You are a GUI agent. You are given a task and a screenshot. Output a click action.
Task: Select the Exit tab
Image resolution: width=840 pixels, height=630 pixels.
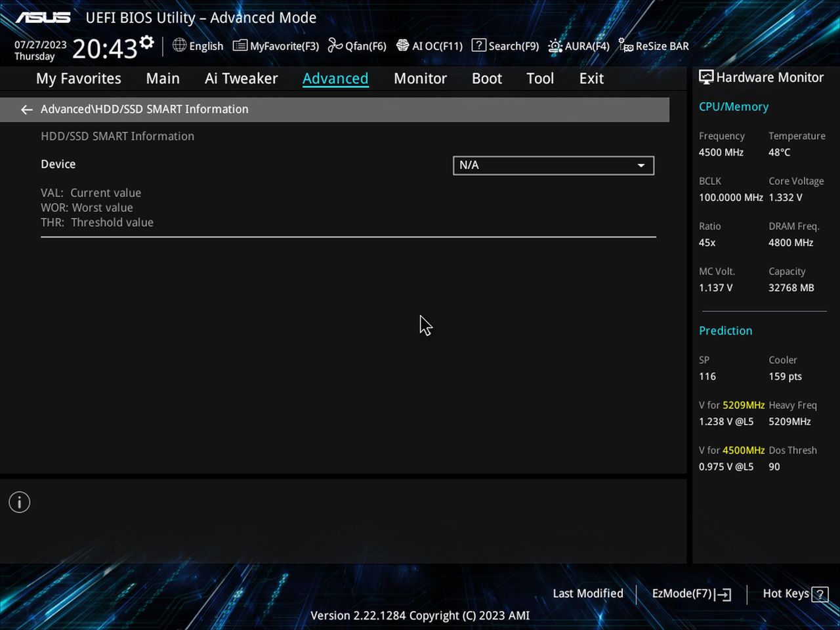point(591,79)
